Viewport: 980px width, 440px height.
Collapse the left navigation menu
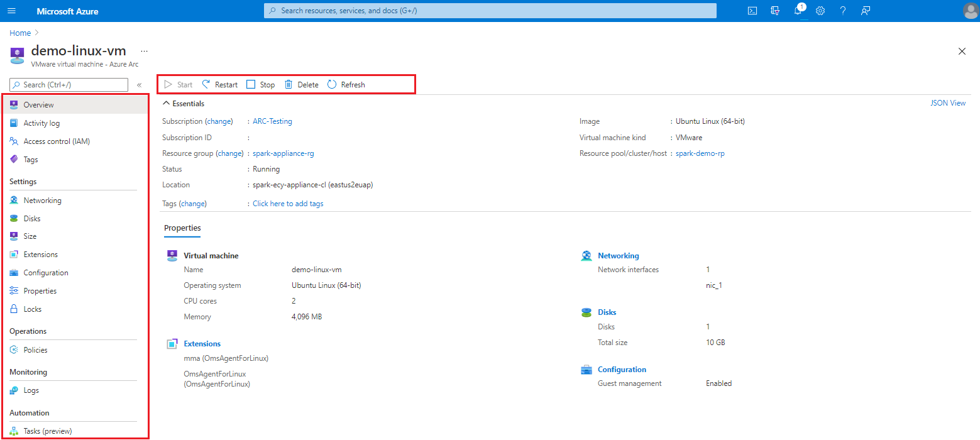pyautogui.click(x=139, y=85)
